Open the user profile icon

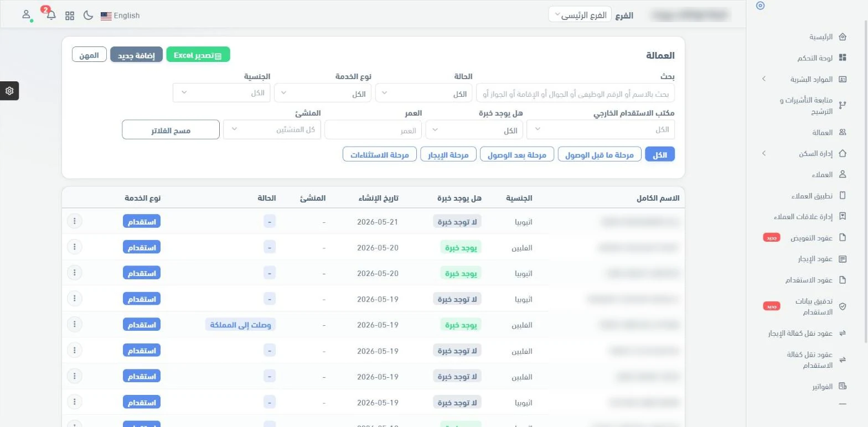[26, 15]
